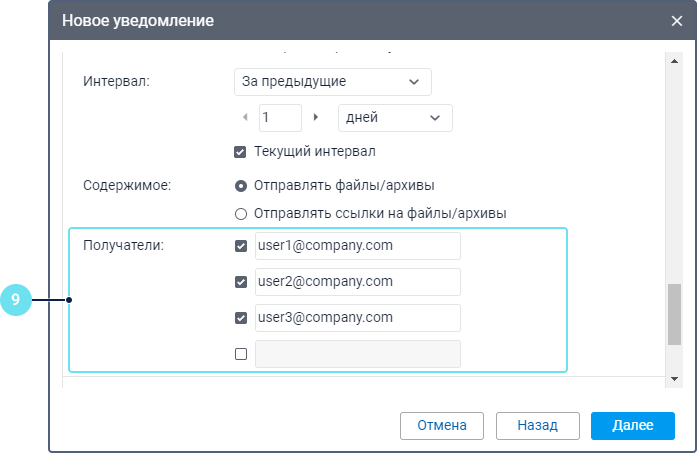The width and height of the screenshot is (697, 453).
Task: Click the user2@company.com email field
Action: pyautogui.click(x=357, y=282)
